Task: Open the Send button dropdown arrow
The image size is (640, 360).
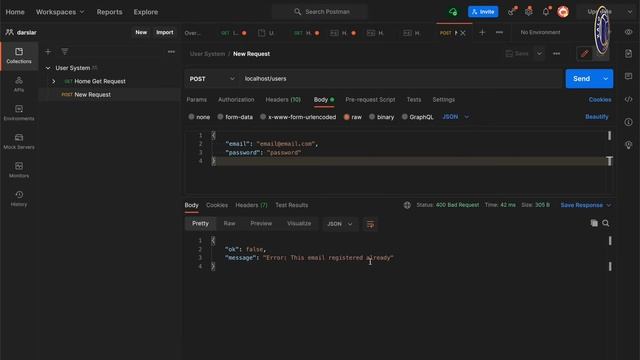Action: [x=605, y=79]
